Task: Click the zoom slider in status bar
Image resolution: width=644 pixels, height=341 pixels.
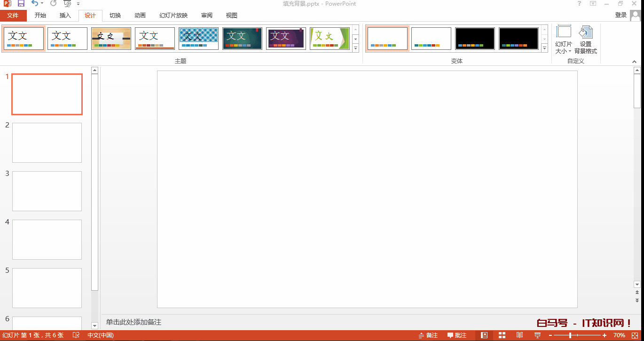Action: click(x=570, y=335)
